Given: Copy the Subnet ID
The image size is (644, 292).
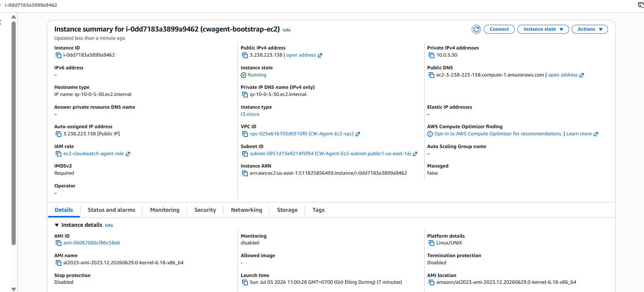Looking at the screenshot, I should 245,154.
